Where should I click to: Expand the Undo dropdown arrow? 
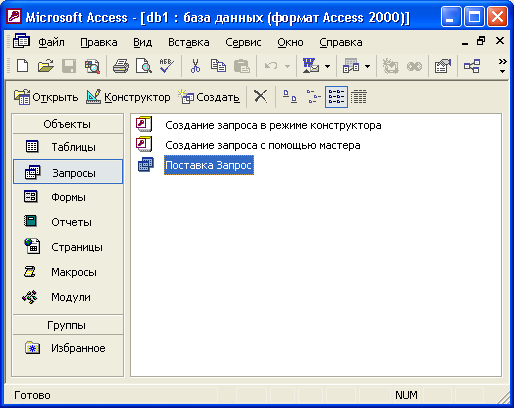click(x=287, y=66)
